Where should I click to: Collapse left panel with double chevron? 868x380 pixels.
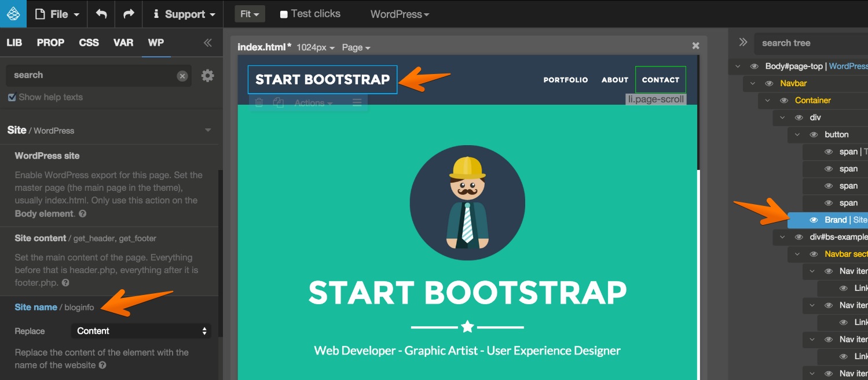(x=207, y=43)
